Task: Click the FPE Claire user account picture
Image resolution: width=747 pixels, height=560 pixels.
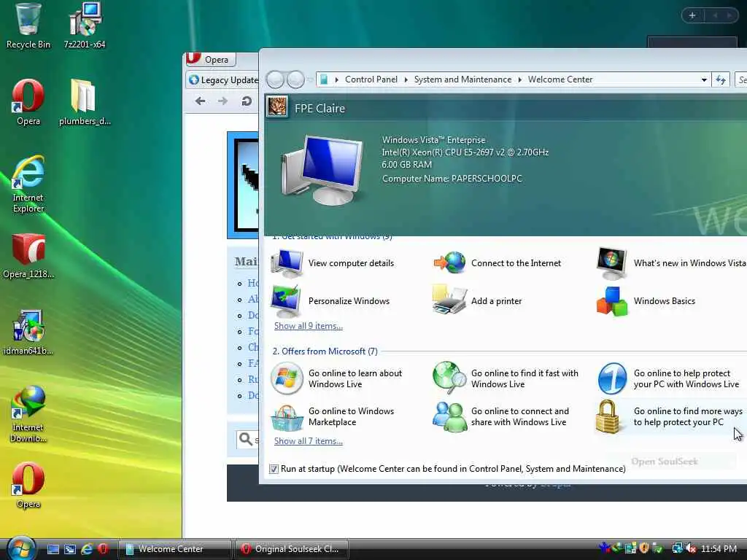Action: coord(276,106)
